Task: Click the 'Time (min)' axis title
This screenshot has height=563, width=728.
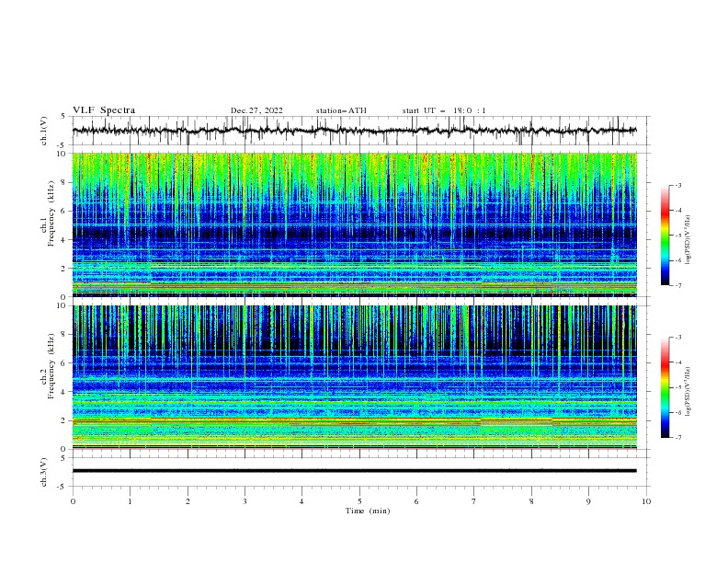Action: 368,511
